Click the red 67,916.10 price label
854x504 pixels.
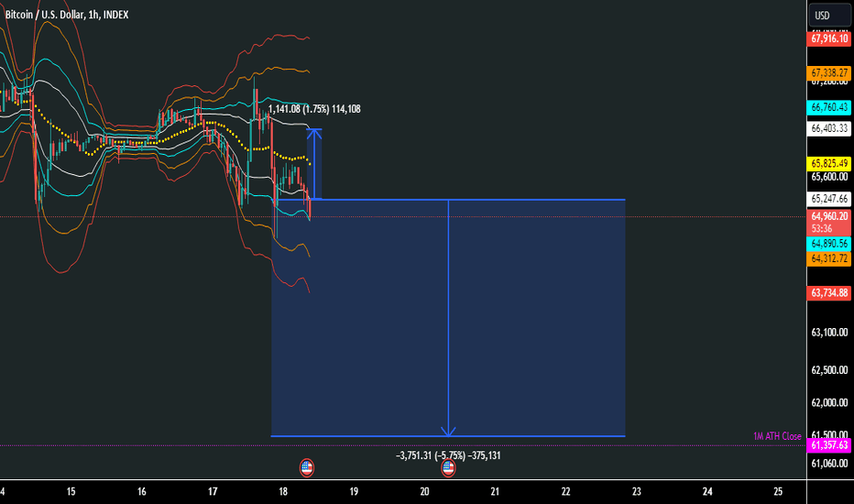(x=829, y=38)
